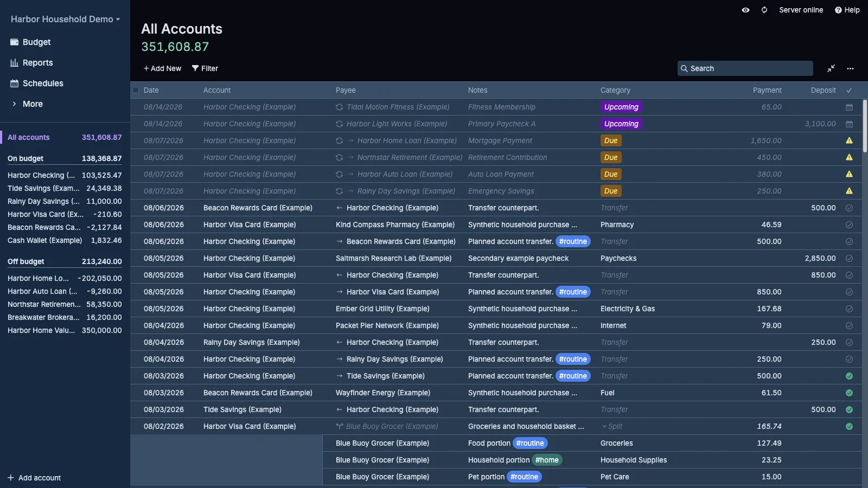Click warning icon on Mortgage Payment row
Viewport: 868px width, 488px height.
click(x=849, y=140)
